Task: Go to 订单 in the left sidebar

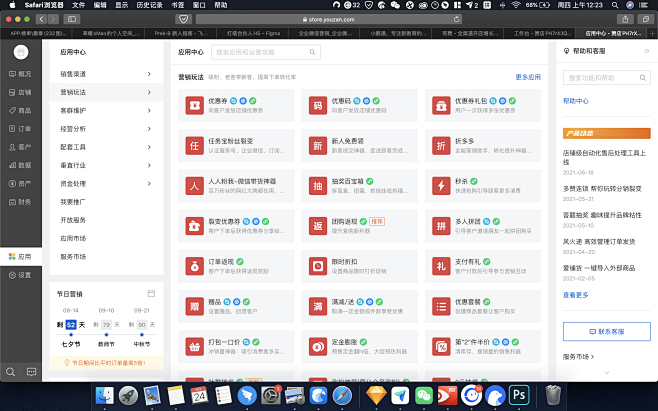Action: tap(21, 129)
